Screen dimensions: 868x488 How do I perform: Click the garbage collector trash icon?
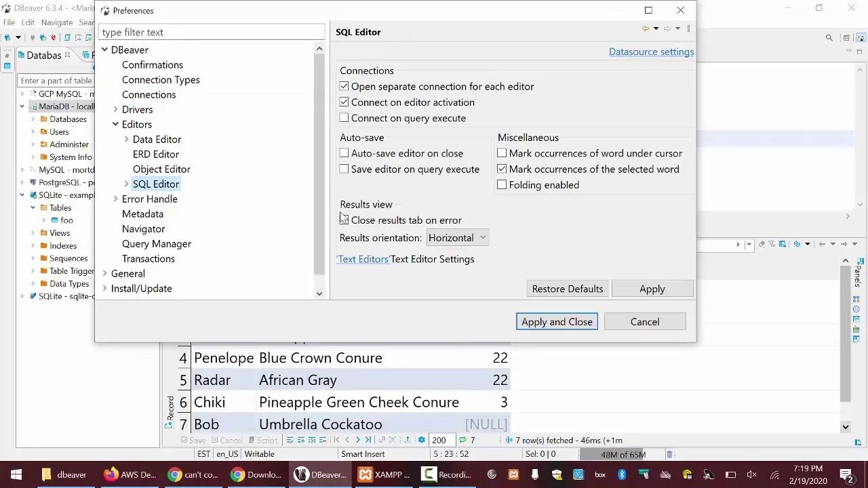click(669, 454)
